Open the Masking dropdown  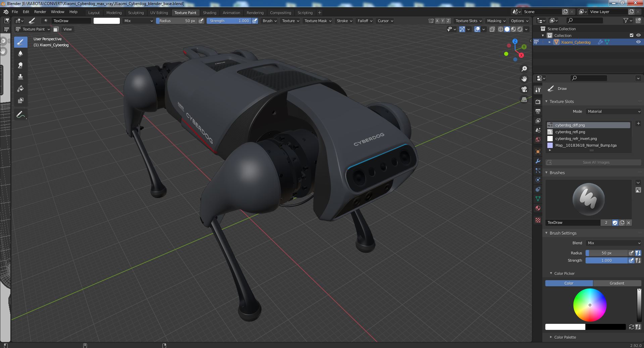496,21
